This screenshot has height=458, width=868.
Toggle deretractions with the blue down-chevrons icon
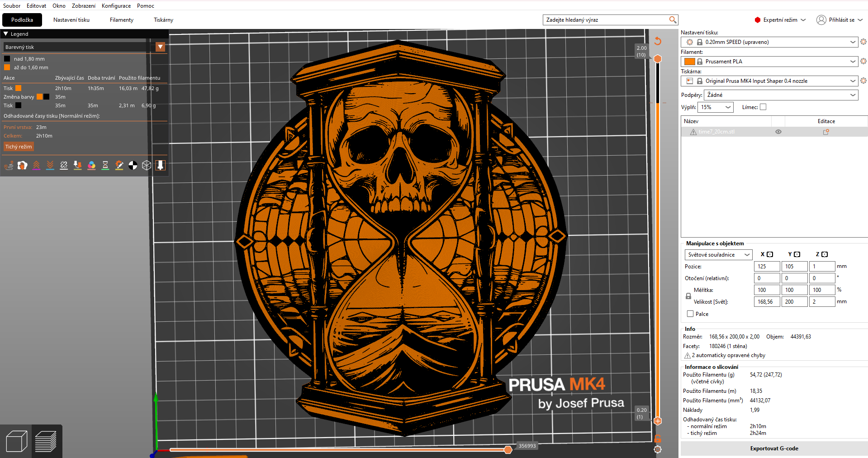click(x=50, y=165)
